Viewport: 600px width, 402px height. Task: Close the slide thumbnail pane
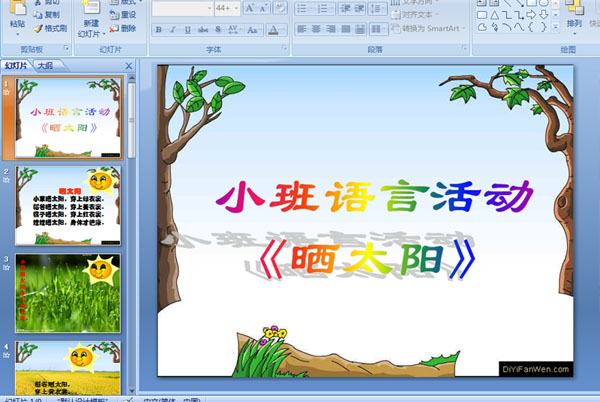128,66
